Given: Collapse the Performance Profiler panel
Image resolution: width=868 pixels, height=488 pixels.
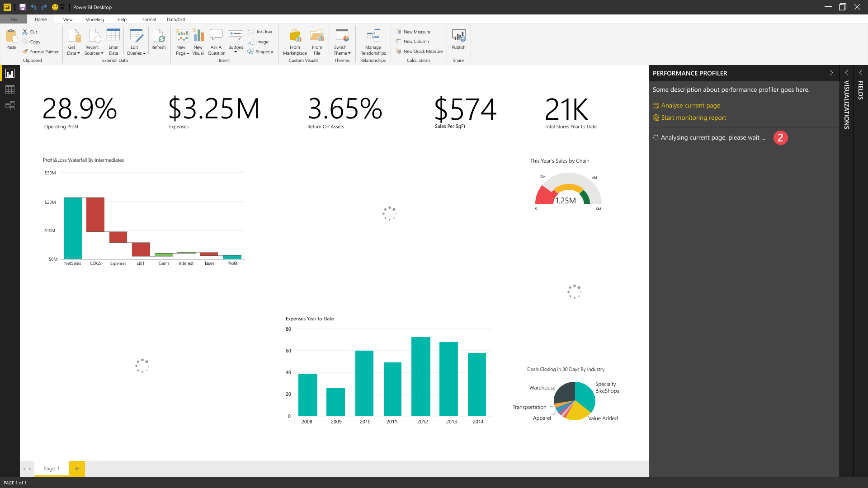Looking at the screenshot, I should [x=831, y=73].
